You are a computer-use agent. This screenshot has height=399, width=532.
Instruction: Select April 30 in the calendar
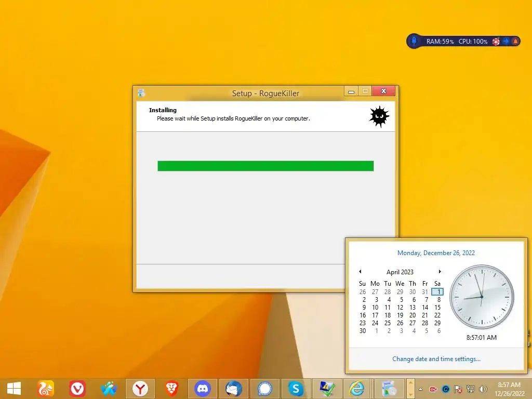coord(362,331)
